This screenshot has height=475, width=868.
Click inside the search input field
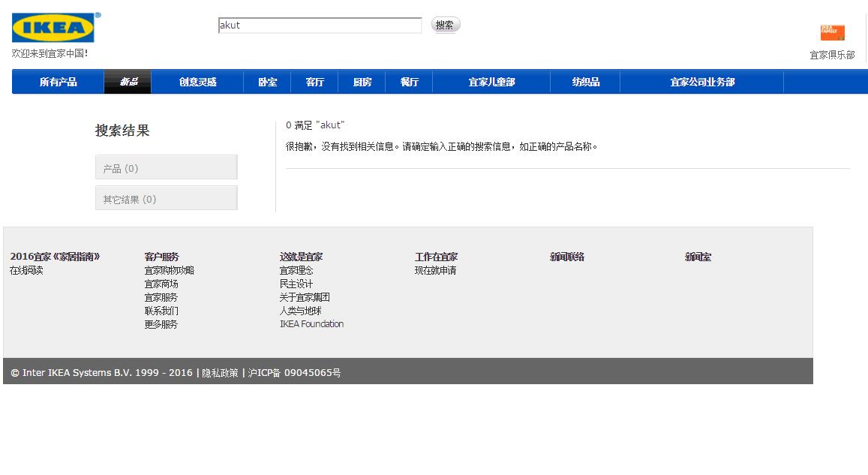319,24
